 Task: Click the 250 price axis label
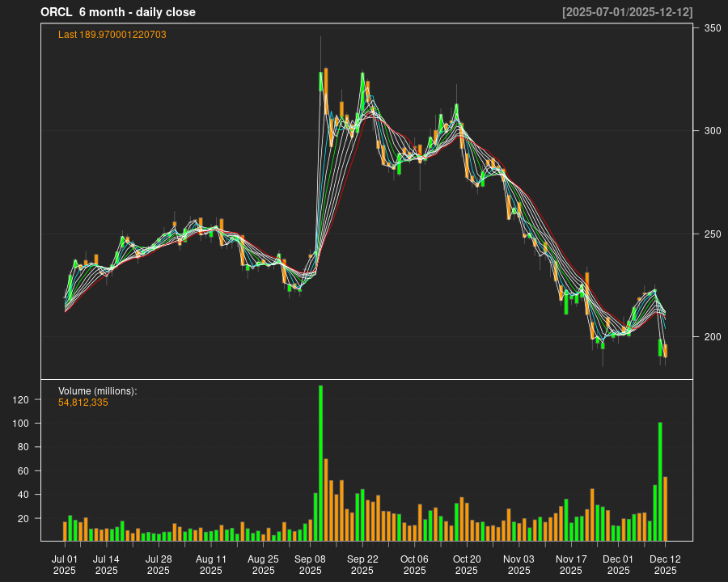point(713,234)
